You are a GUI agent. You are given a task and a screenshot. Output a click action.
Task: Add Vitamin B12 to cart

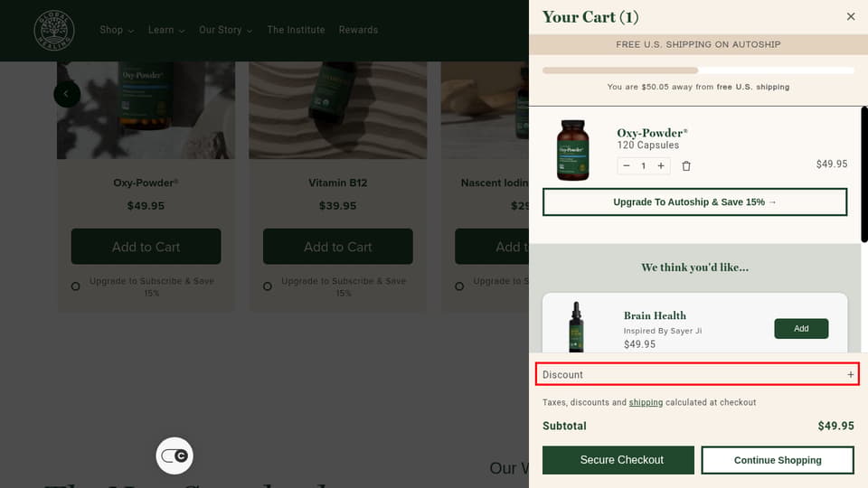[337, 247]
